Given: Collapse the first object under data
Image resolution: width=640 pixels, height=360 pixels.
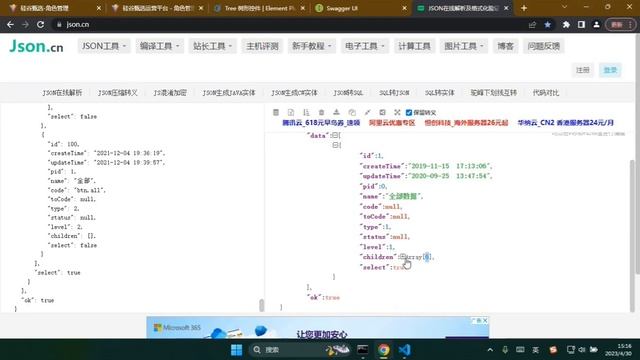Looking at the screenshot, I should pos(336,145).
